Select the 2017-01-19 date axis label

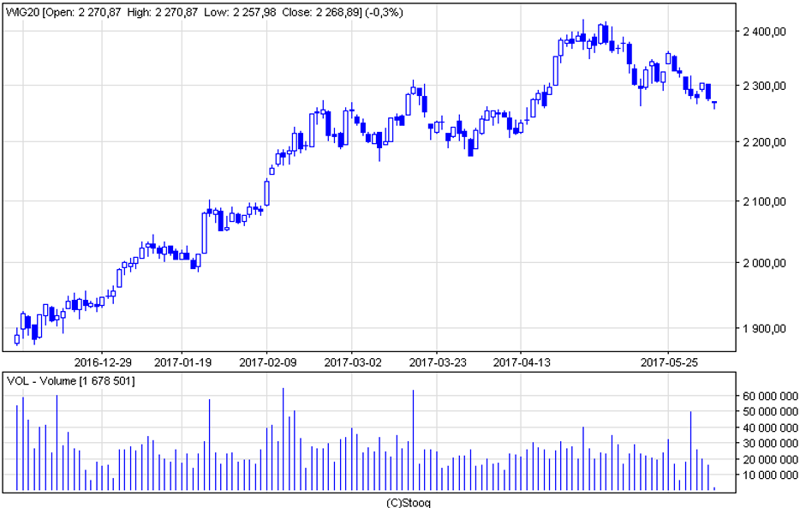click(183, 362)
